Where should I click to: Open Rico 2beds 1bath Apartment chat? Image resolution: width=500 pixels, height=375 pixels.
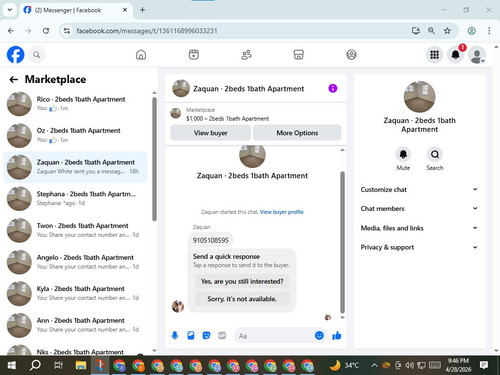tap(75, 104)
